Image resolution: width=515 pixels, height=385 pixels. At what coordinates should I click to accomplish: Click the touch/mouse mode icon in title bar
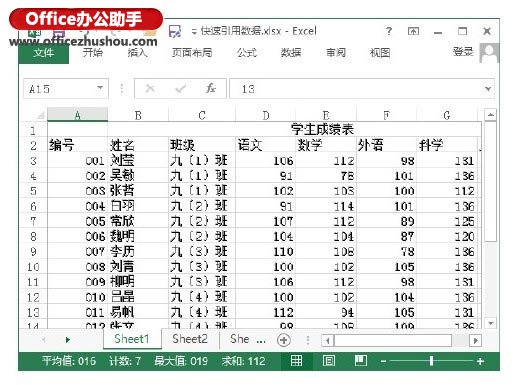pyautogui.click(x=175, y=31)
